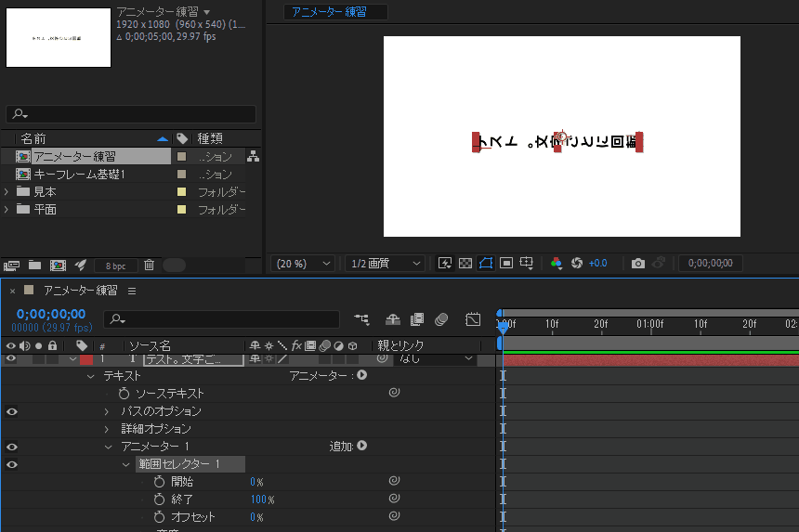The image size is (799, 532).
Task: Click the Grid and Guide options icon
Action: (x=527, y=263)
